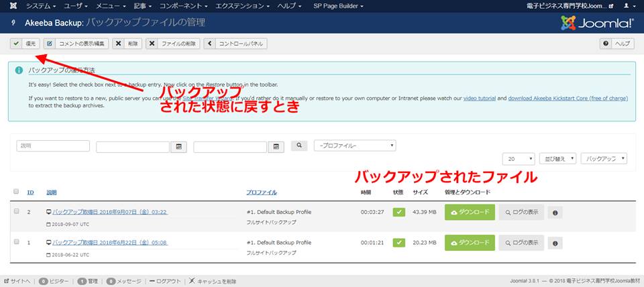Open the ヘルプ button in the toolbar
The image size is (644, 287).
(617, 44)
